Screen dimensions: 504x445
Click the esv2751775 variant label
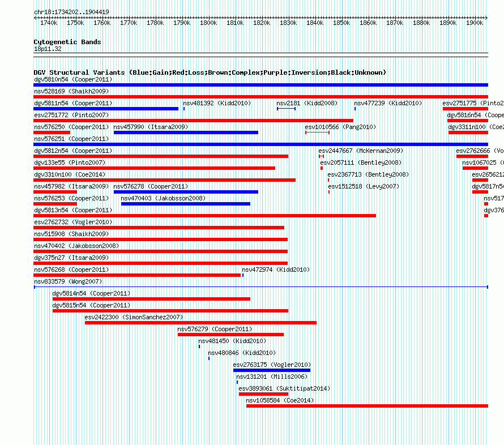[x=473, y=103]
